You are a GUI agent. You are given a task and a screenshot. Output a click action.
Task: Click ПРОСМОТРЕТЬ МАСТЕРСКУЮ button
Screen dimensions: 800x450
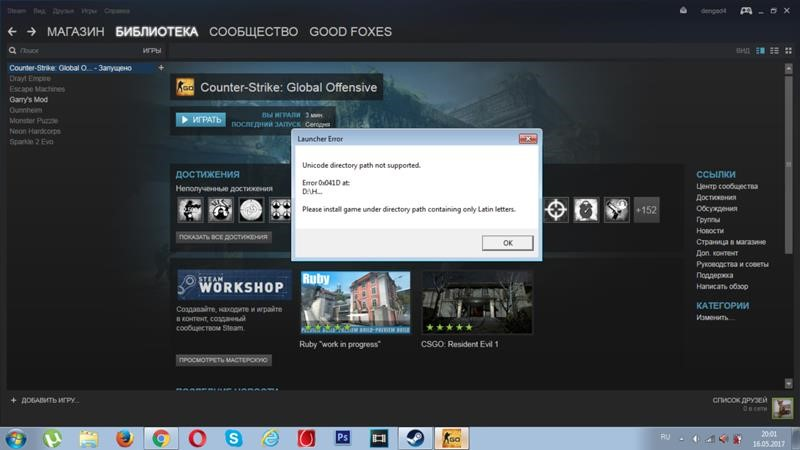tap(223, 360)
